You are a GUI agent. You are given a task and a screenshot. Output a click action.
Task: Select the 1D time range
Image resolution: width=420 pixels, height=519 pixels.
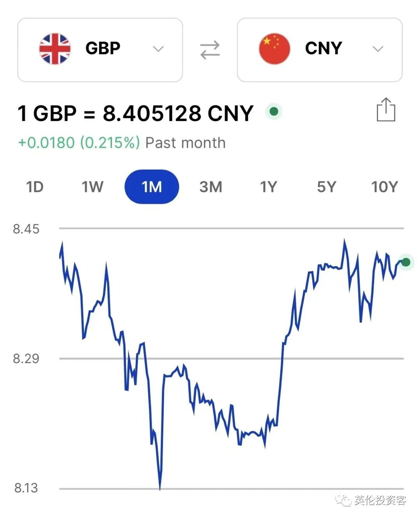point(35,187)
